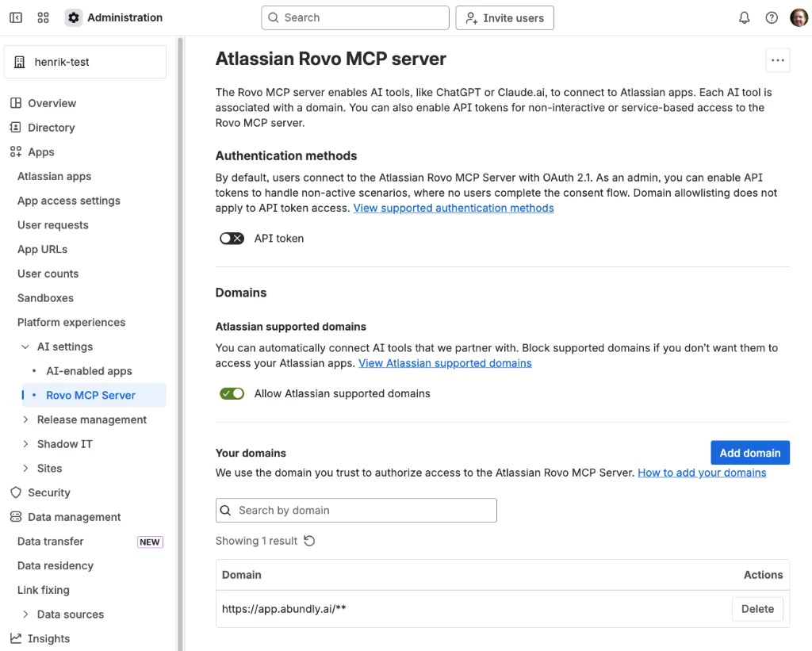This screenshot has width=812, height=651.
Task: Collapse the AI settings section
Action: coord(25,347)
